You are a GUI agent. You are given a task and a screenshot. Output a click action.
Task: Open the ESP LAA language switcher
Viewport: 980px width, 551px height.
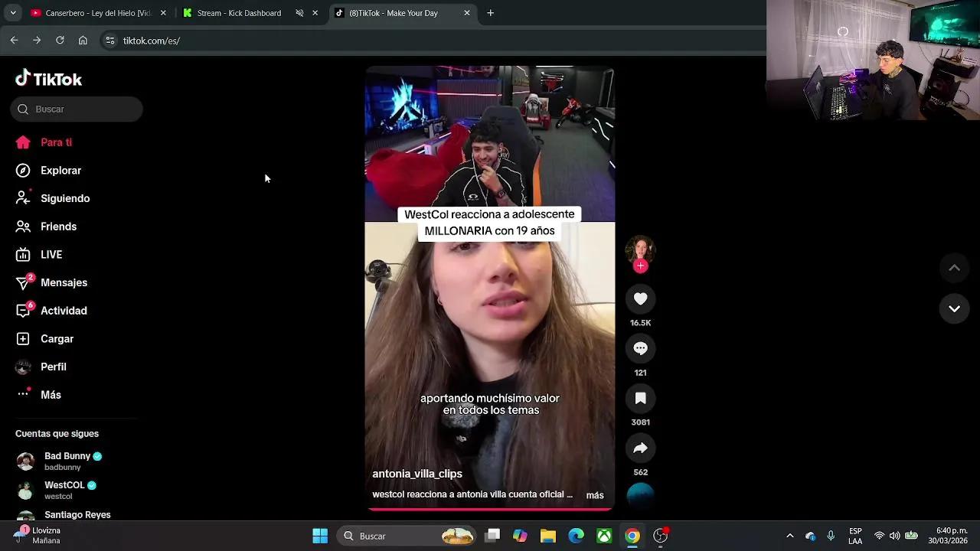855,536
